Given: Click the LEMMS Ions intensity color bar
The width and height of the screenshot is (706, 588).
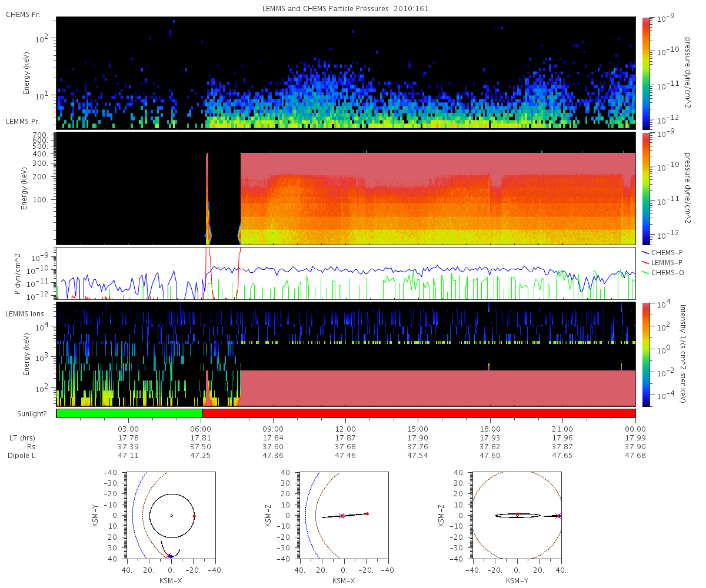Looking at the screenshot, I should tap(647, 355).
